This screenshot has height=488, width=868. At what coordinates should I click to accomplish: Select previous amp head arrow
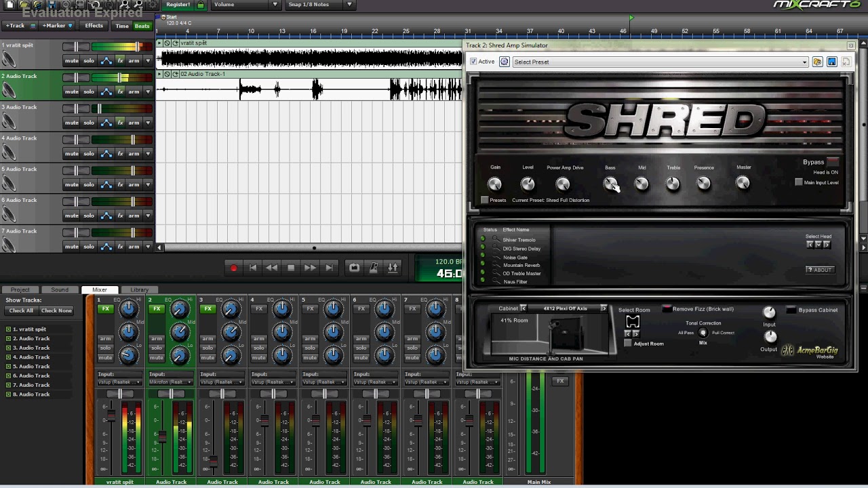coord(810,245)
